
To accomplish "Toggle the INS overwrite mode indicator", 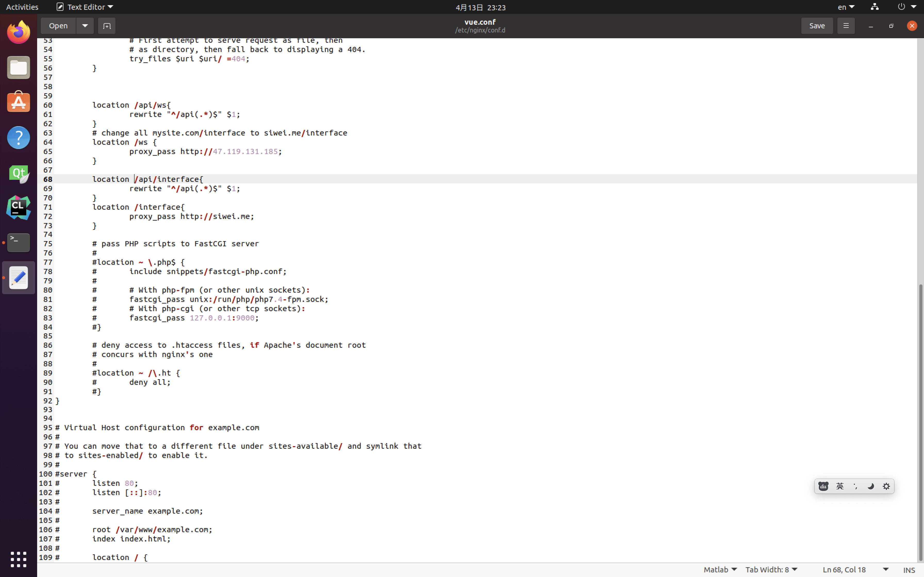I will click(x=909, y=570).
